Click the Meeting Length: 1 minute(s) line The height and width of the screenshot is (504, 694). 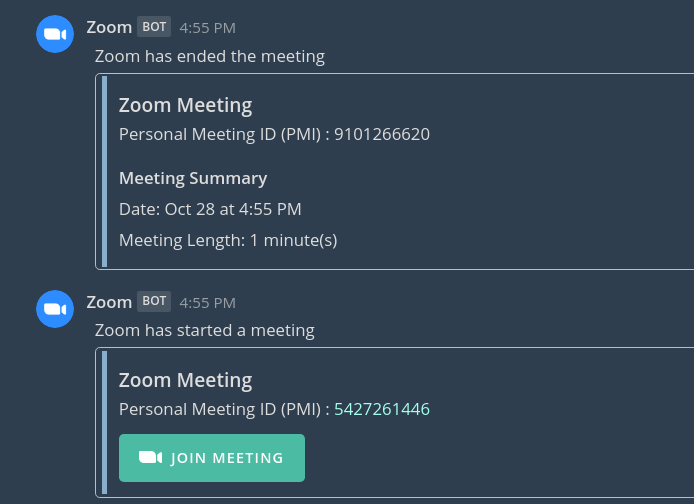tap(228, 240)
